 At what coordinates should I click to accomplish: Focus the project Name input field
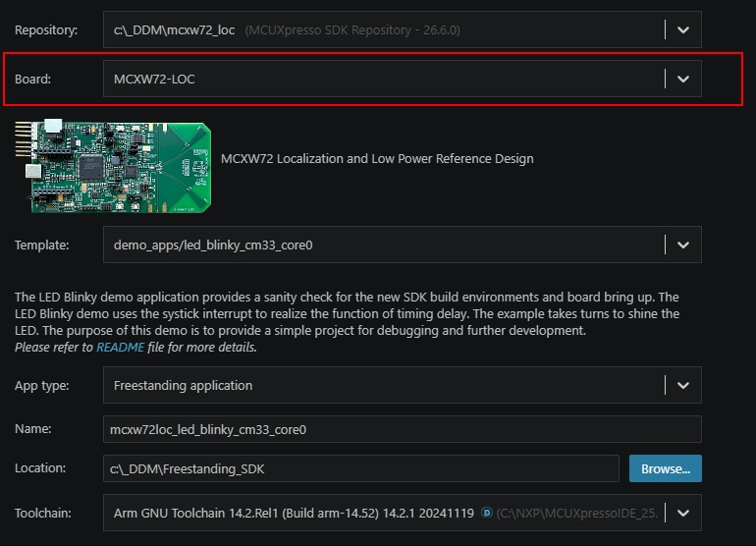(x=403, y=429)
